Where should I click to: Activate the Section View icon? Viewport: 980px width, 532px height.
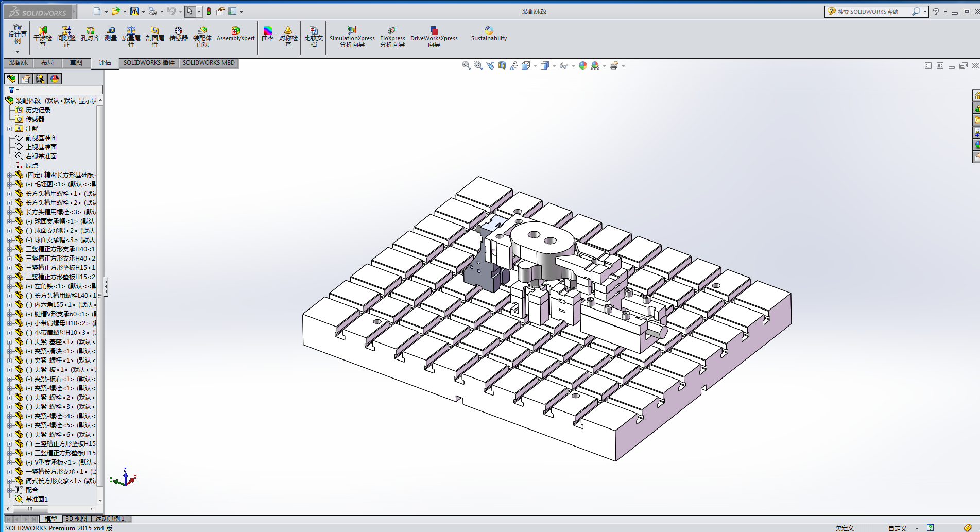tap(502, 65)
